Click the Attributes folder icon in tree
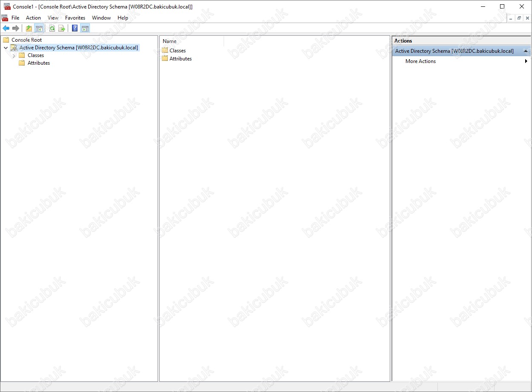532x392 pixels. click(x=22, y=63)
